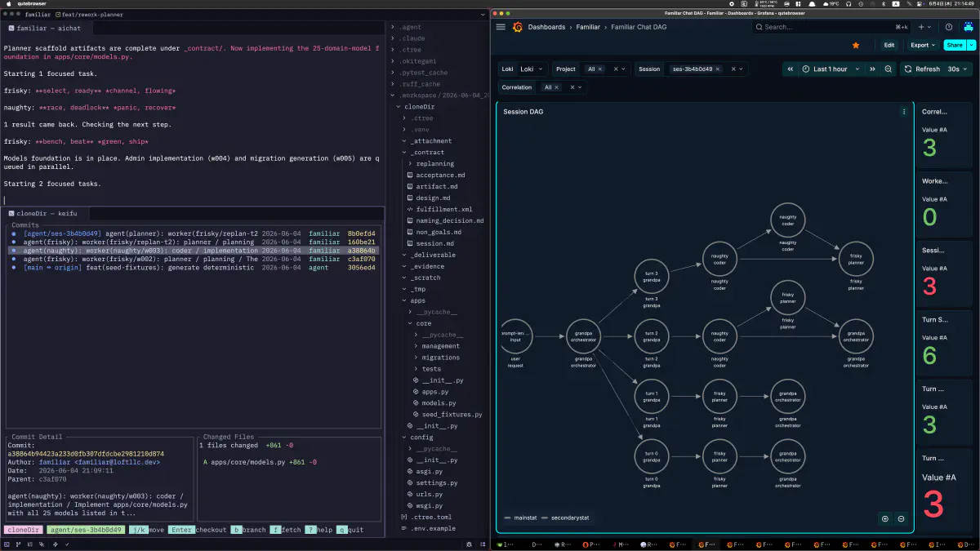Select the user request node in DAG
The width and height of the screenshot is (980, 551).
click(x=516, y=335)
